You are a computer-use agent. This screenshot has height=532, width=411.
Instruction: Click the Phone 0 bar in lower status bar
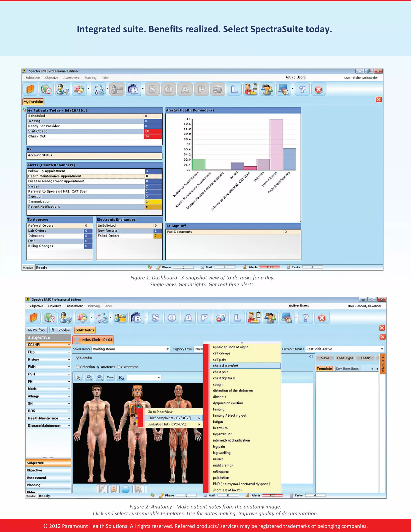(186, 495)
